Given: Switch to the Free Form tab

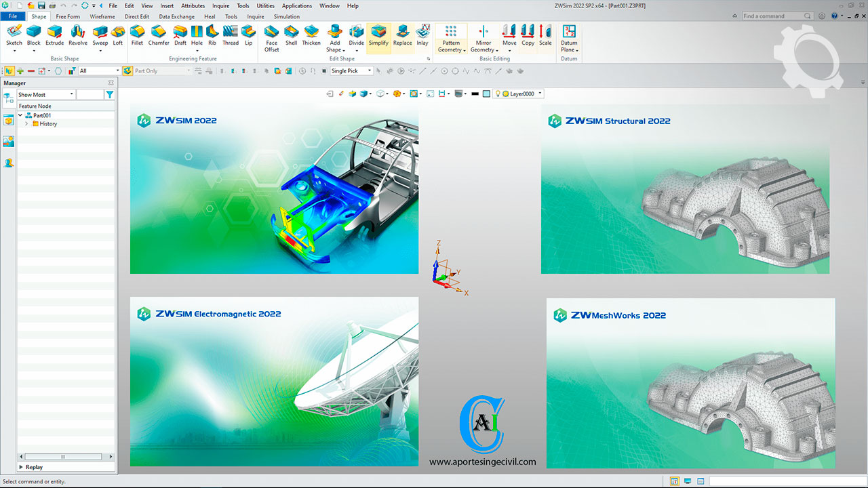Looking at the screenshot, I should tap(68, 16).
